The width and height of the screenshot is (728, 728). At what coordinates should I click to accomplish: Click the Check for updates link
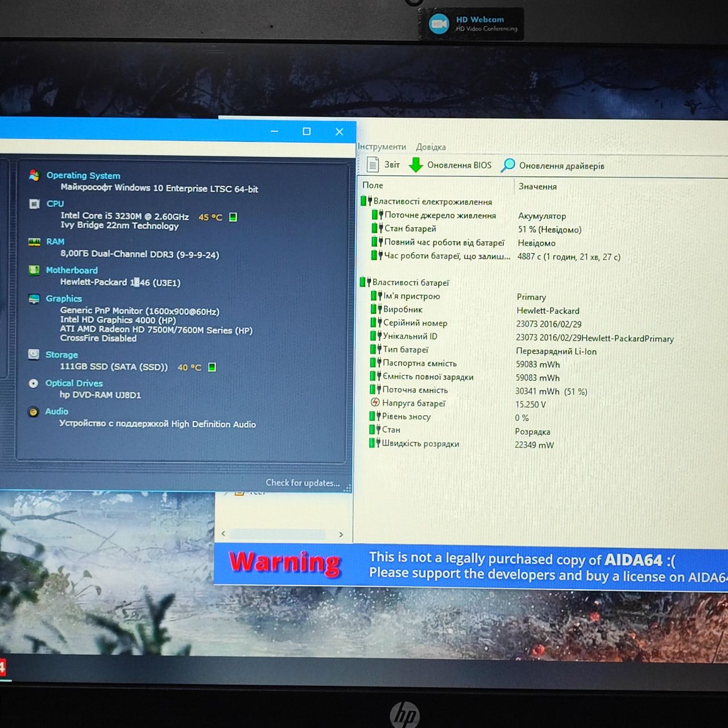pyautogui.click(x=303, y=483)
